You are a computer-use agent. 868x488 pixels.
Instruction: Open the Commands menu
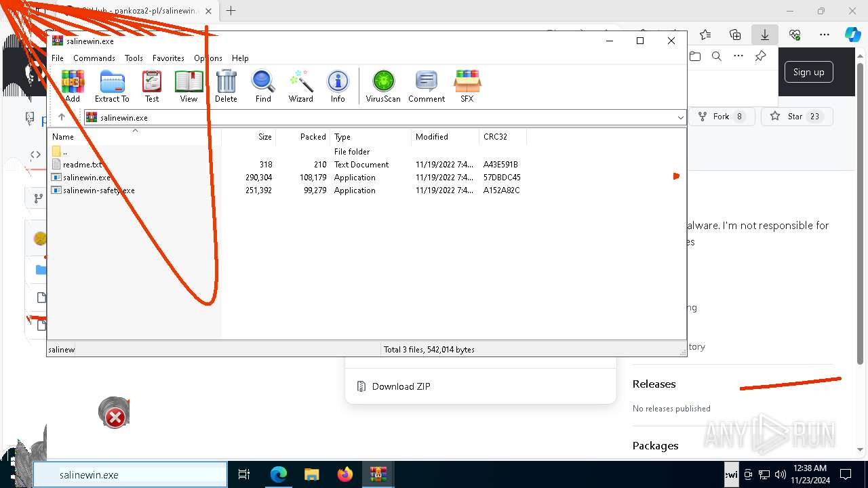click(x=94, y=58)
